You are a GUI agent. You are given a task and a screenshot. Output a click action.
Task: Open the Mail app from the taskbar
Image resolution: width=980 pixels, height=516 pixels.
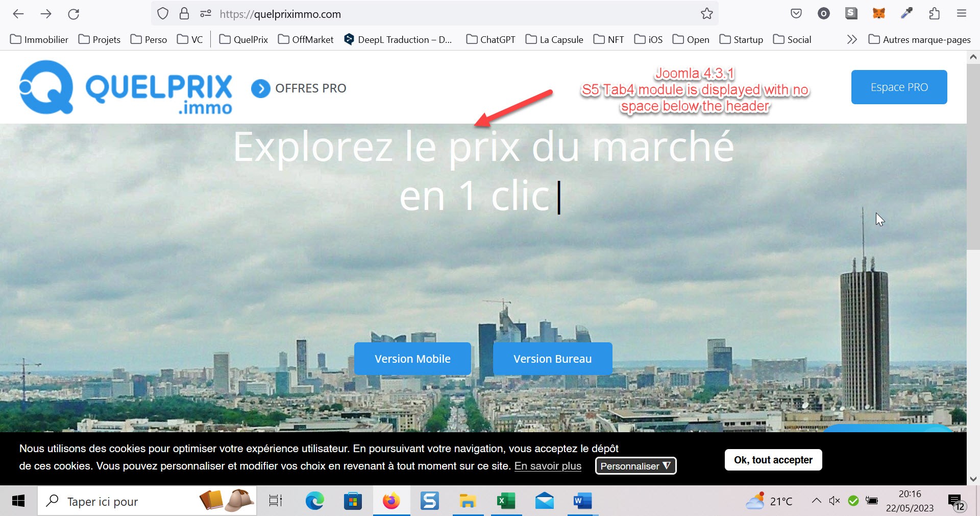(x=545, y=501)
